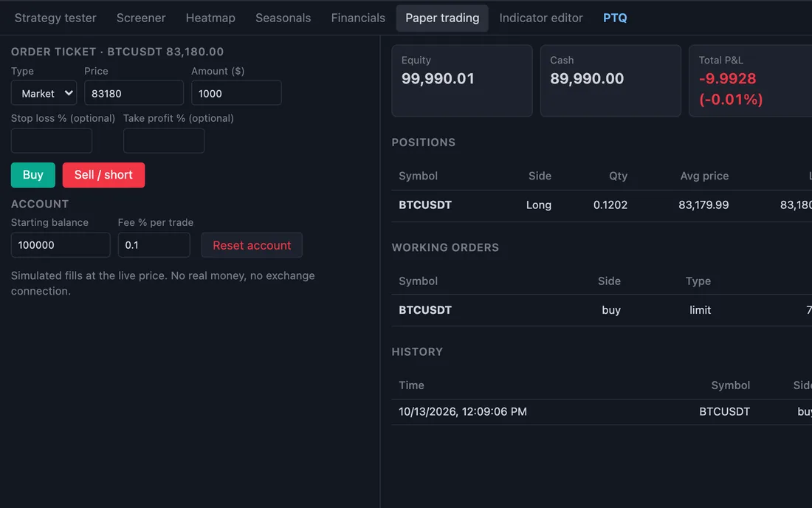Screen dimensions: 812x508
Task: Click the Fee % per trade field
Action: [154, 245]
